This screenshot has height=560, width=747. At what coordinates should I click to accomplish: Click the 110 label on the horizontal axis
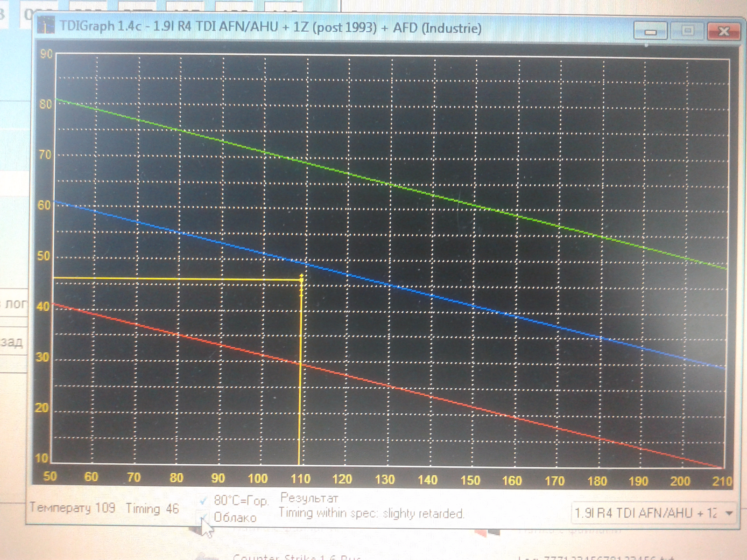[x=300, y=479]
